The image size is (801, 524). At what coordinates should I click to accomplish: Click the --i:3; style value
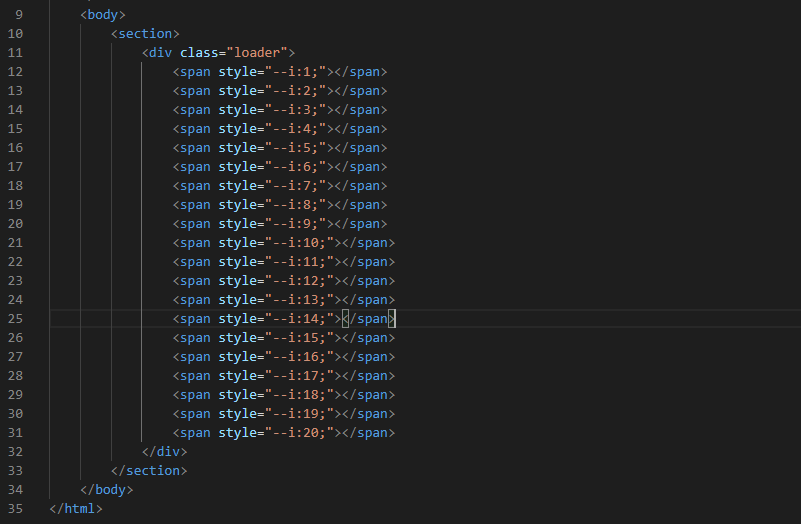pyautogui.click(x=295, y=110)
